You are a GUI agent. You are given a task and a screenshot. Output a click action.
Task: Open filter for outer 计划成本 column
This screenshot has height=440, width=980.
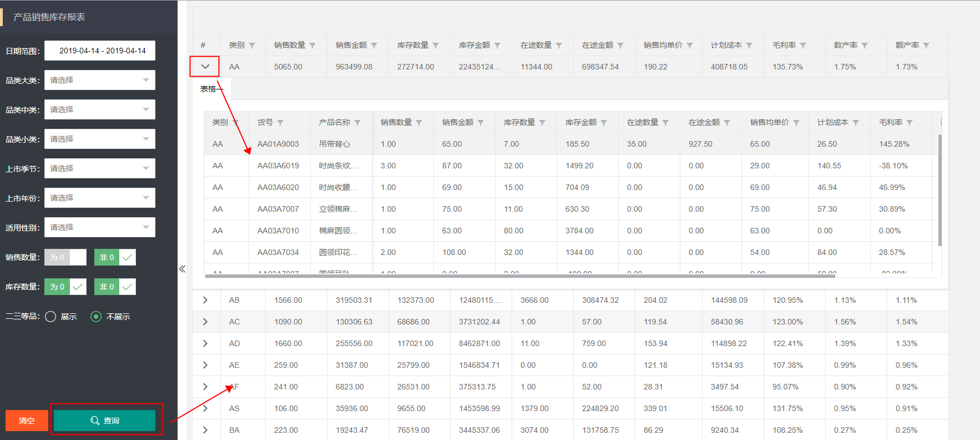(x=749, y=46)
